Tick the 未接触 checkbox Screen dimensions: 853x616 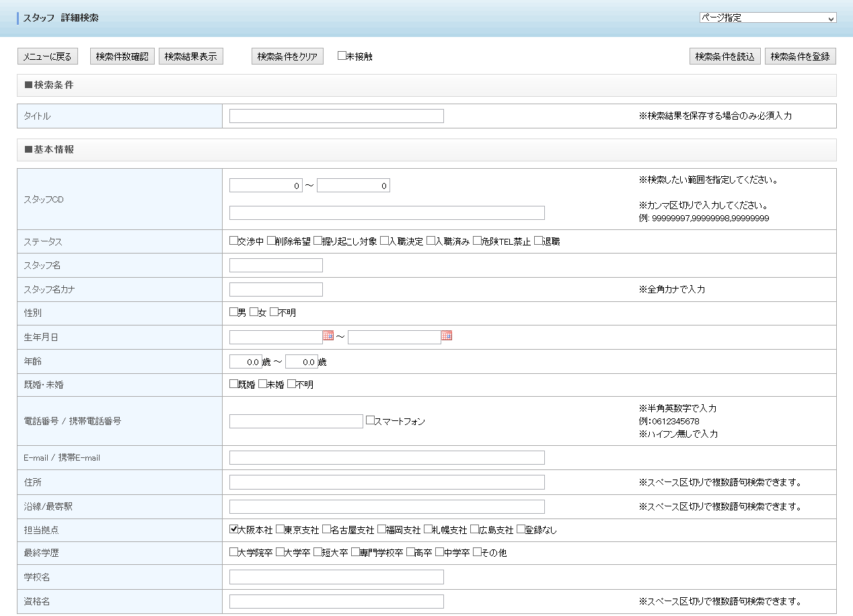(x=342, y=56)
